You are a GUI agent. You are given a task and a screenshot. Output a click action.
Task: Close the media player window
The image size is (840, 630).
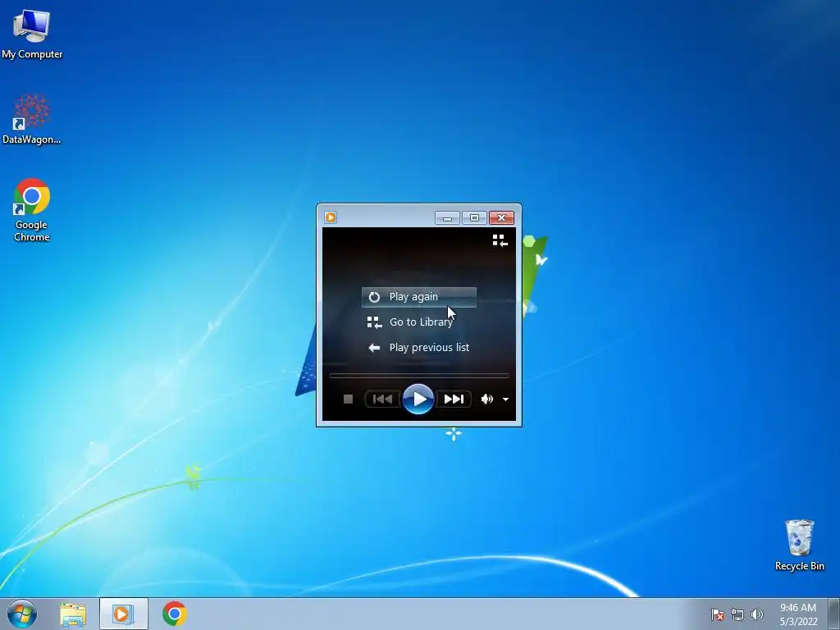coord(501,217)
